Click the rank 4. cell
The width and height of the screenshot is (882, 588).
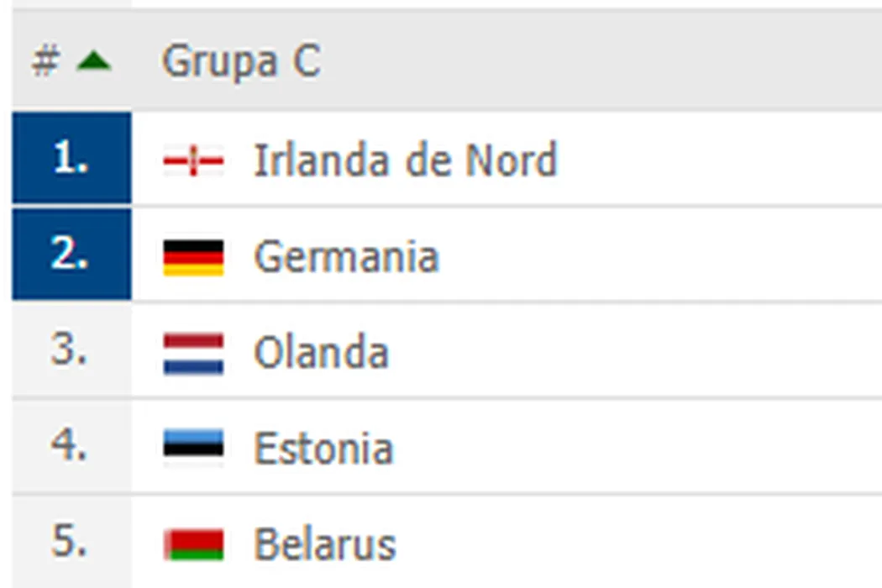click(x=70, y=446)
